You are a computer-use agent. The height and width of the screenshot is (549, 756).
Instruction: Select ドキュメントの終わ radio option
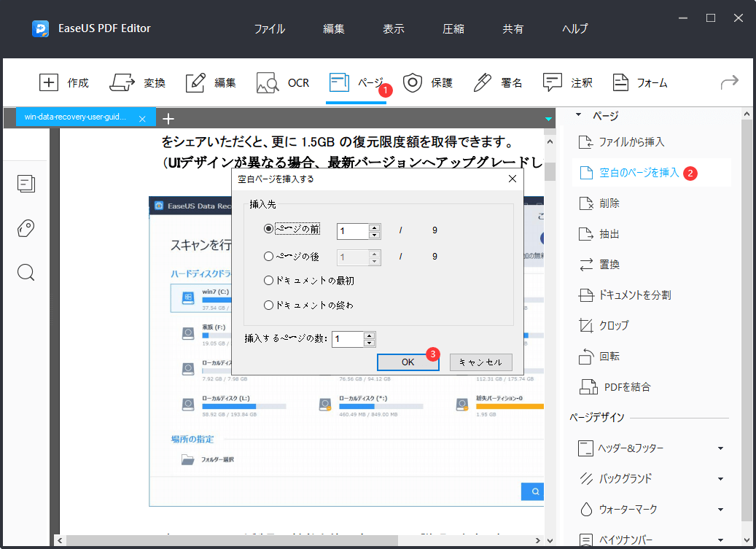(269, 305)
